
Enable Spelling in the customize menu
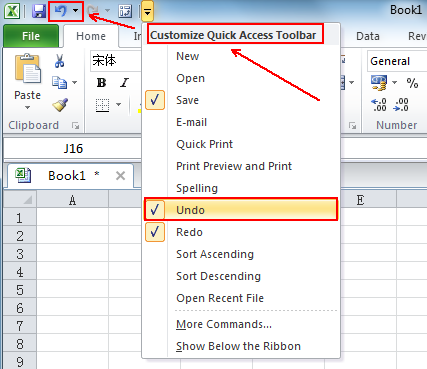(x=241, y=188)
